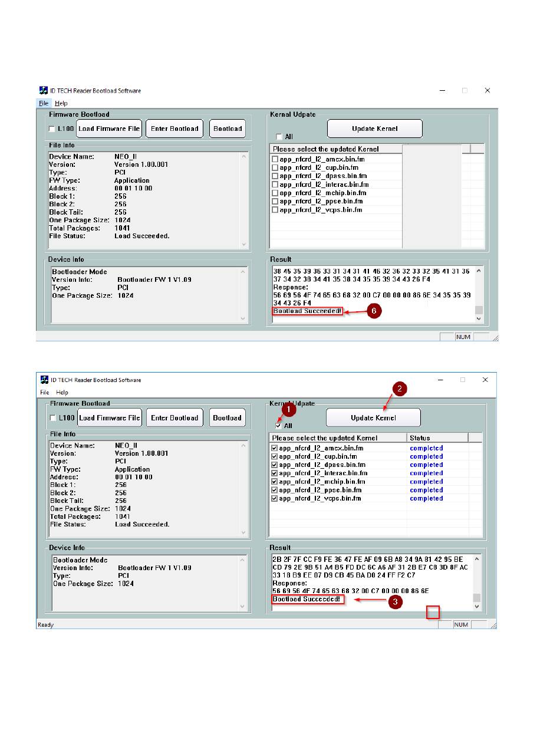Click the NUM indicator in the upper window's status bar

(x=463, y=337)
